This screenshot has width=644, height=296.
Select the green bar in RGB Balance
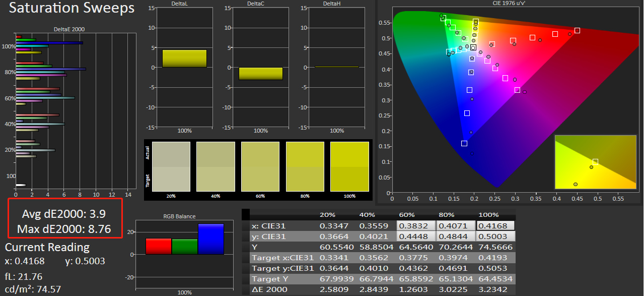(184, 246)
